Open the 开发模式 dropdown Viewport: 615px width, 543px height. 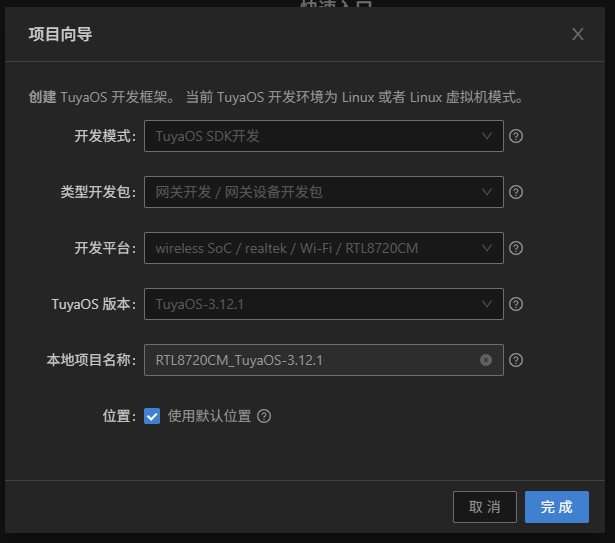(324, 136)
